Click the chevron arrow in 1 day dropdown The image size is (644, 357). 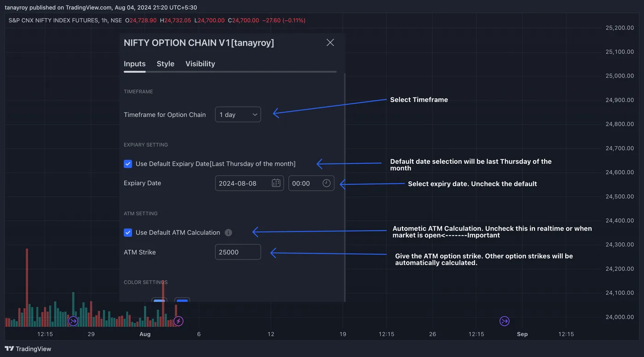[255, 115]
